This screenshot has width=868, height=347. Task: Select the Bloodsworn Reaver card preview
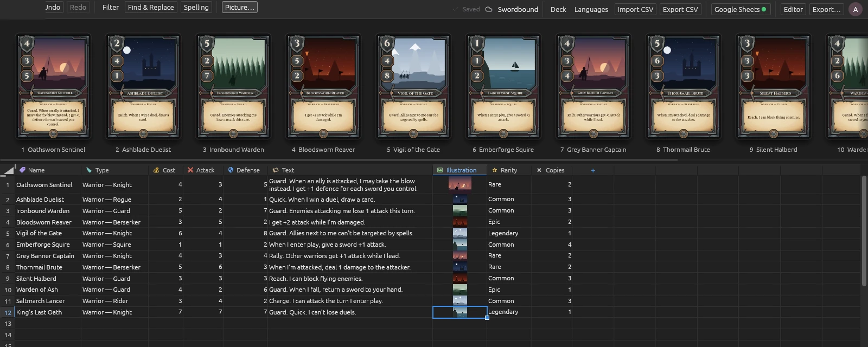point(323,87)
